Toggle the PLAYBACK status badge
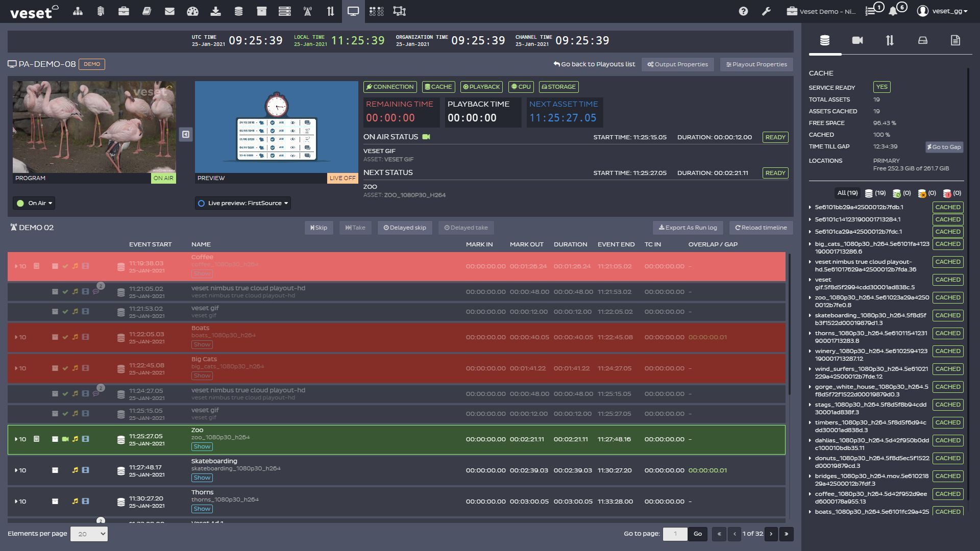The image size is (980, 551). pos(481,87)
